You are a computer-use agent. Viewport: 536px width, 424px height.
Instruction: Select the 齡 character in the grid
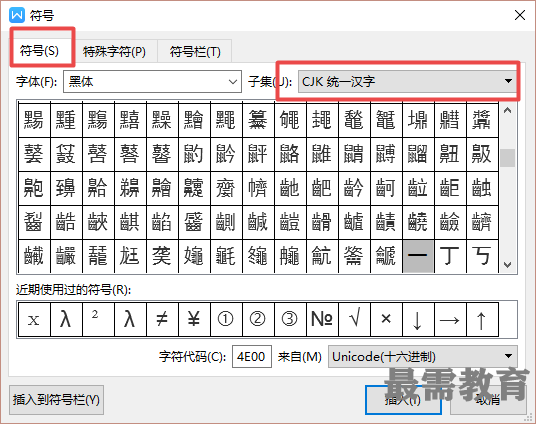point(354,188)
